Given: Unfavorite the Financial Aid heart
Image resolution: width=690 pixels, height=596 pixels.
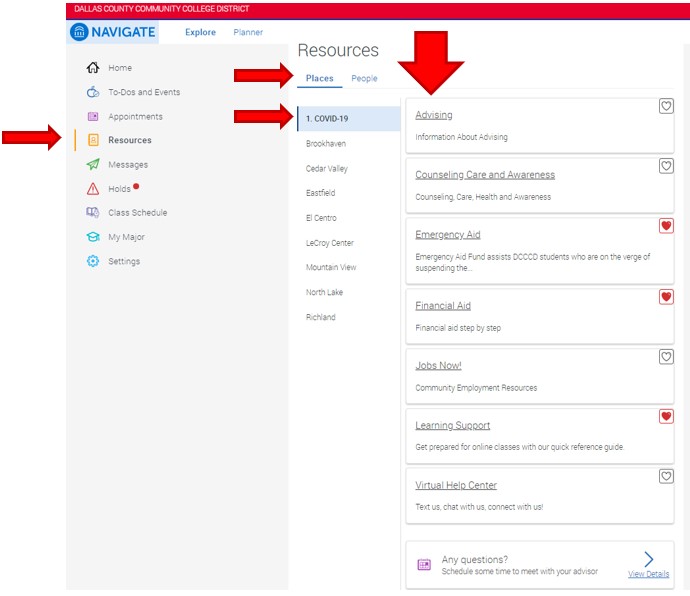Looking at the screenshot, I should tap(666, 297).
